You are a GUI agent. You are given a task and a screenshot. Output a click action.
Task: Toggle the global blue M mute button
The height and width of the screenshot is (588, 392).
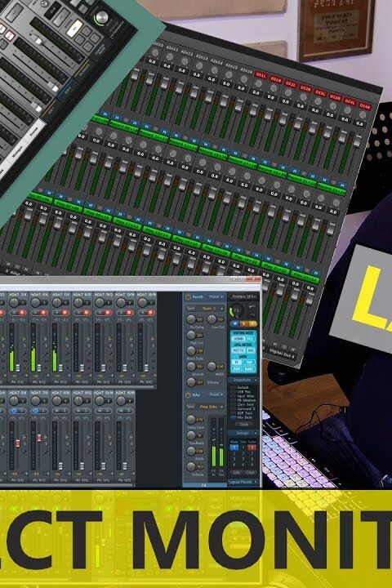234,323
